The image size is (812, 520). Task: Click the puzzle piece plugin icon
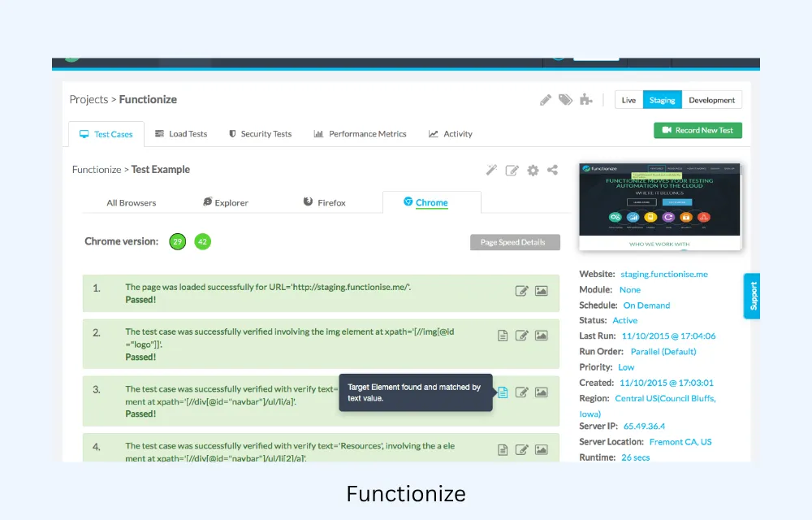tap(585, 99)
